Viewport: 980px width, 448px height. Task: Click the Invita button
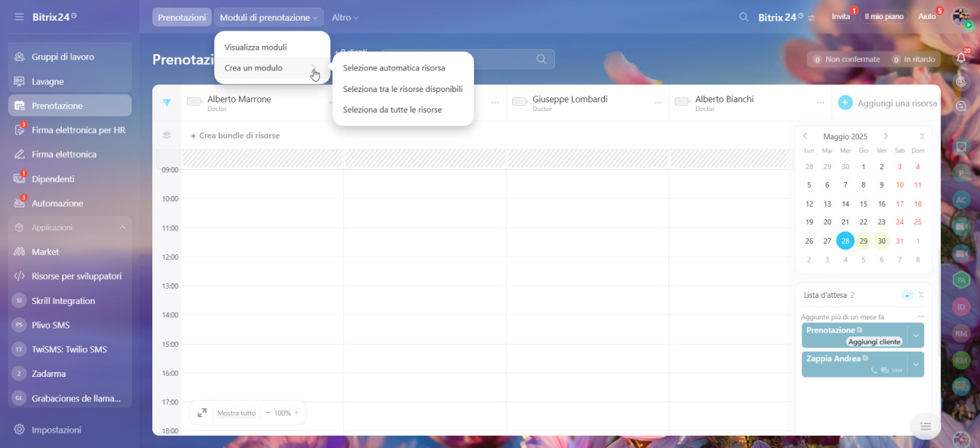841,16
